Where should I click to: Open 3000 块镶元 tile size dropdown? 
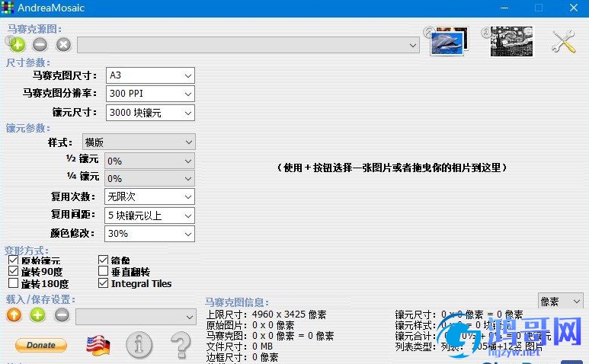[x=150, y=113]
